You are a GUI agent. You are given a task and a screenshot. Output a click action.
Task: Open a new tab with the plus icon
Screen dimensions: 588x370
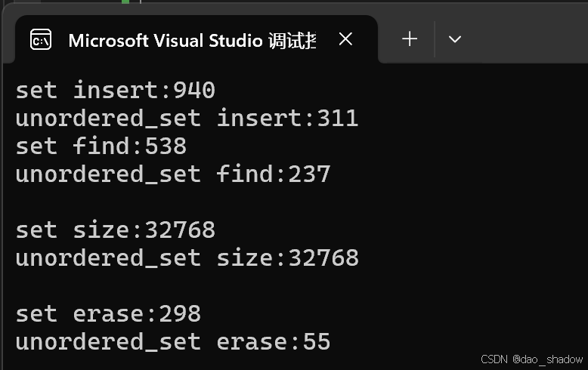pyautogui.click(x=410, y=39)
